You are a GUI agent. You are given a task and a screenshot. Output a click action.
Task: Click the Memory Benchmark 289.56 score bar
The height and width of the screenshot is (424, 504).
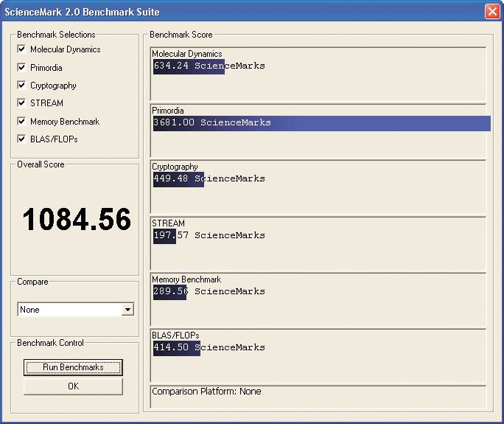click(169, 292)
